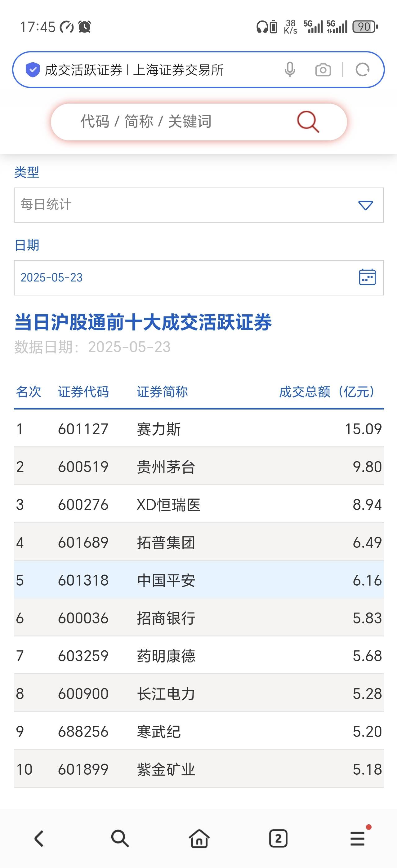Viewport: 397px width, 868px height.
Task: Click turnover value 15.09
Action: point(363,429)
